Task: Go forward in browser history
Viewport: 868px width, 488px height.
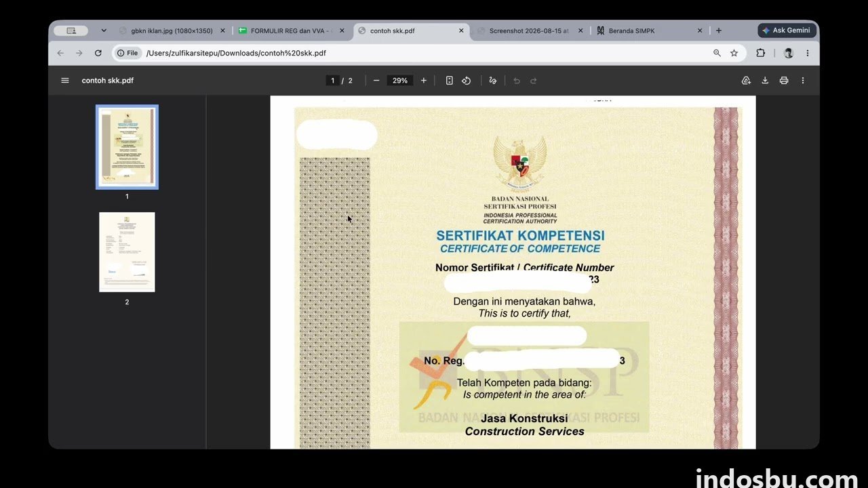Action: pyautogui.click(x=79, y=53)
